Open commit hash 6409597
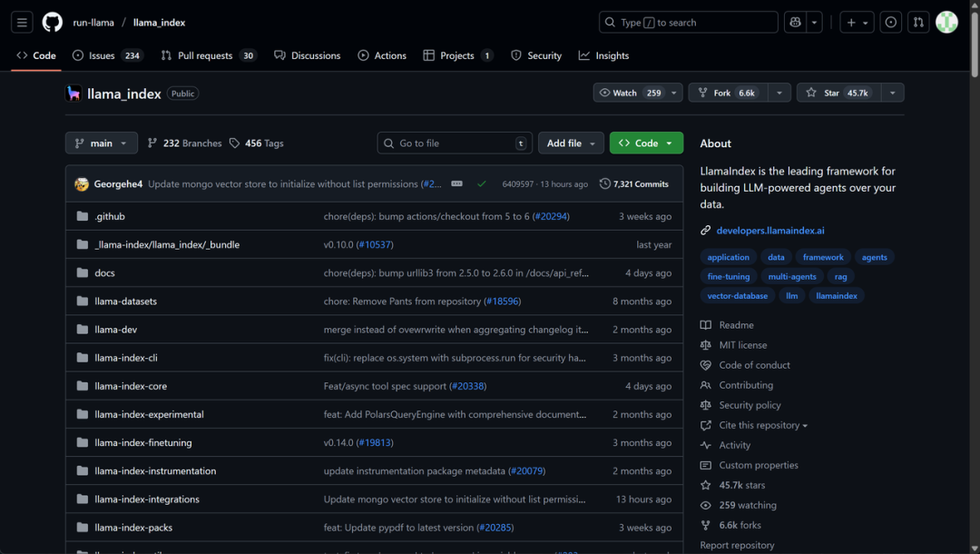 [x=517, y=183]
